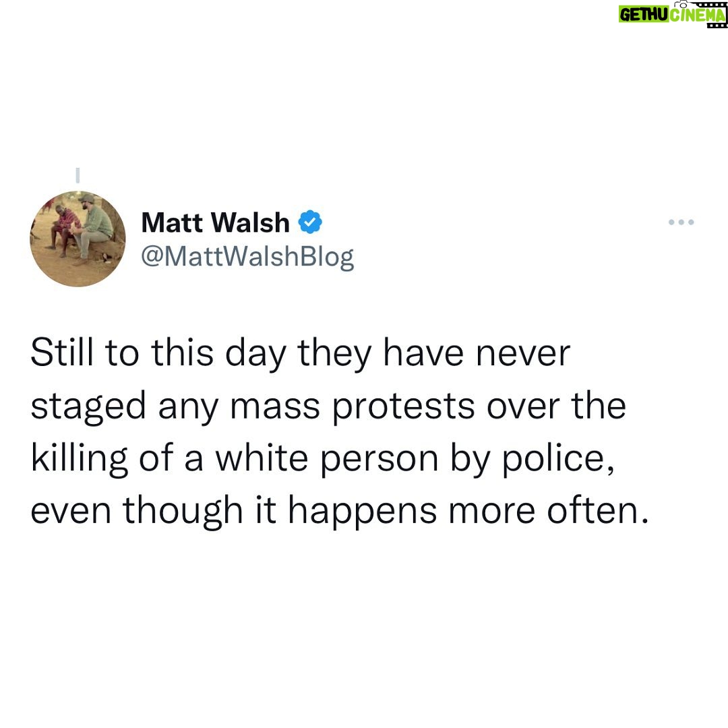Click the man in green shirt in avatar
The width and height of the screenshot is (728, 728).
click(x=90, y=228)
